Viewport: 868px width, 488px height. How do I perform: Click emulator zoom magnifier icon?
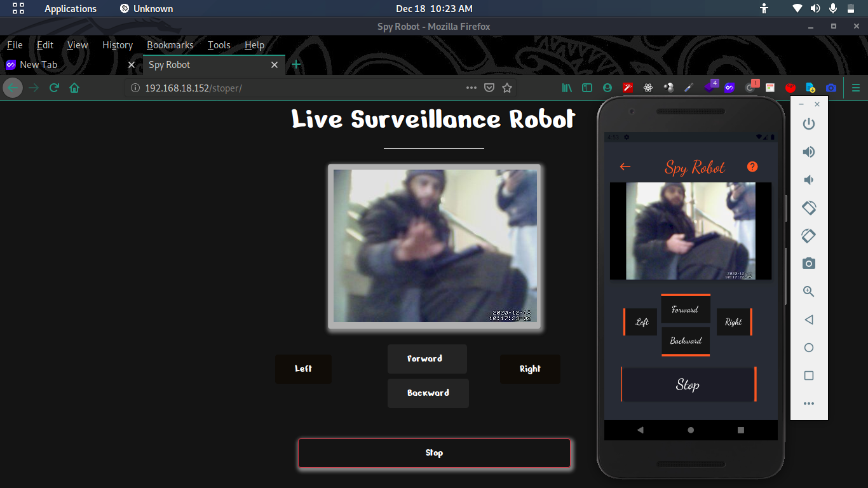809,292
